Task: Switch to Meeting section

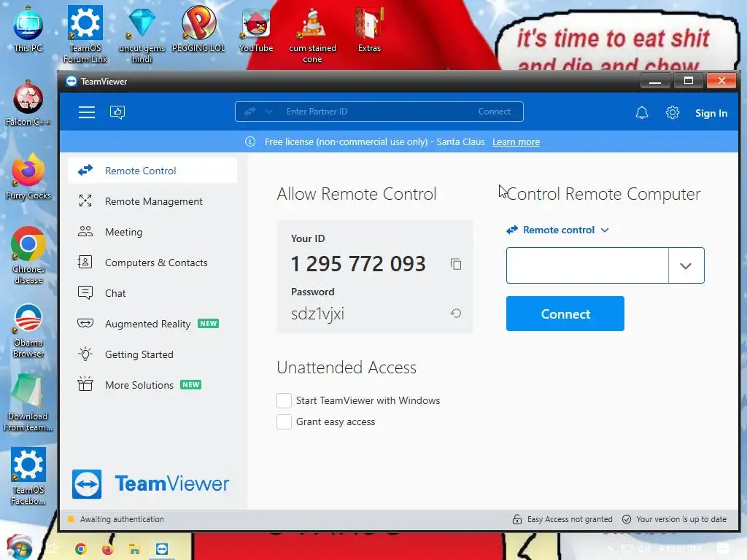Action: [152, 232]
